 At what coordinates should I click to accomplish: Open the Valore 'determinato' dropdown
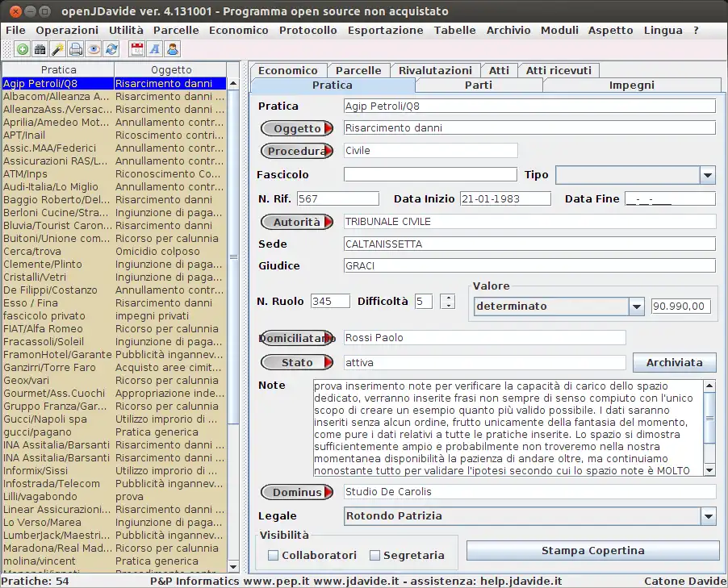click(x=636, y=307)
